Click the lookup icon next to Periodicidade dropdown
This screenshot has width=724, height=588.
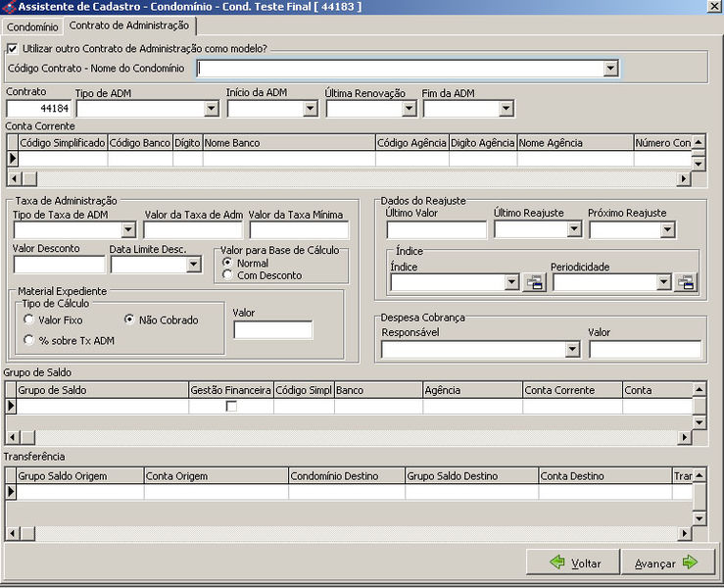pyautogui.click(x=687, y=283)
